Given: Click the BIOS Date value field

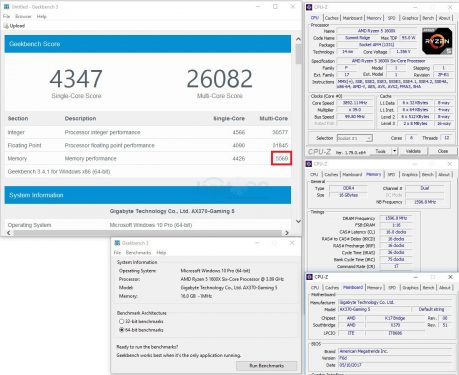Looking at the screenshot, I should pyautogui.click(x=395, y=365).
